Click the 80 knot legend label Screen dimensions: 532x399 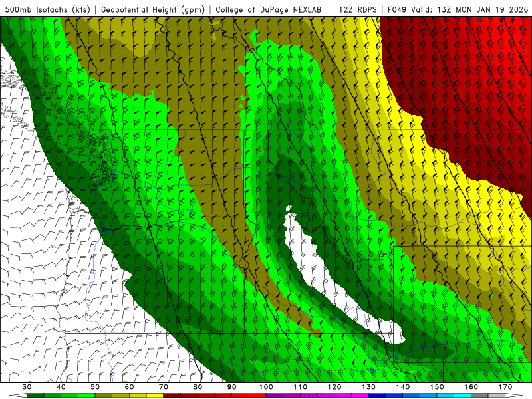tap(198, 387)
